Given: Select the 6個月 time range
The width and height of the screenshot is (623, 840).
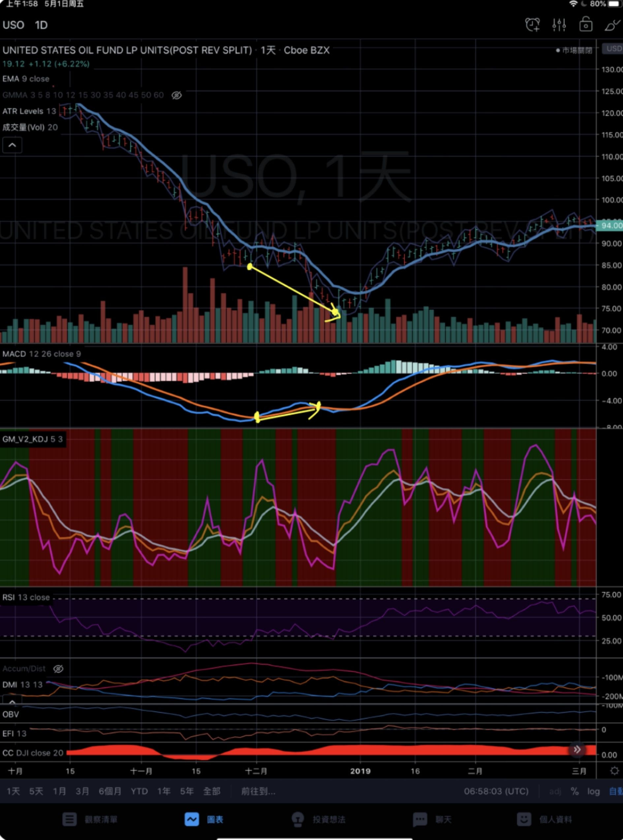Looking at the screenshot, I should click(110, 791).
